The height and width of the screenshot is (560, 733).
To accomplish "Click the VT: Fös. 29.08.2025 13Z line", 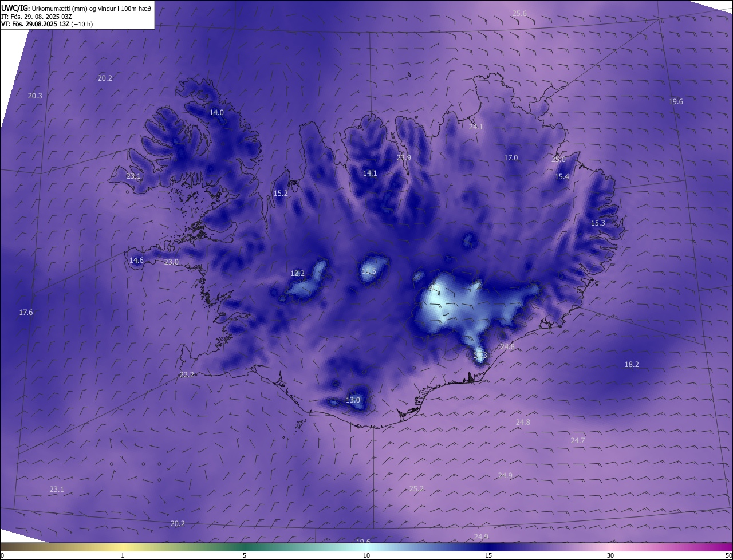I will (47, 24).
